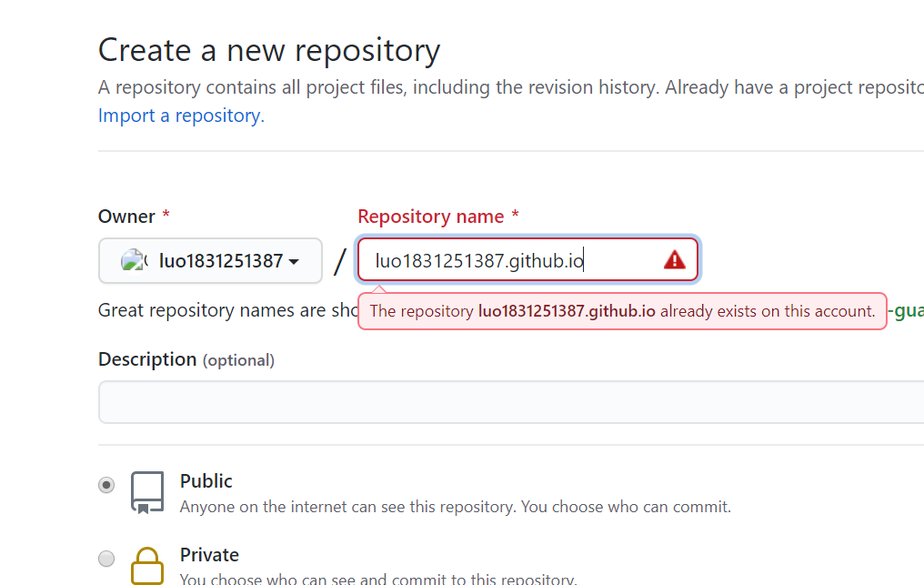Click the Public option label
The width and height of the screenshot is (924, 585).
pos(206,481)
